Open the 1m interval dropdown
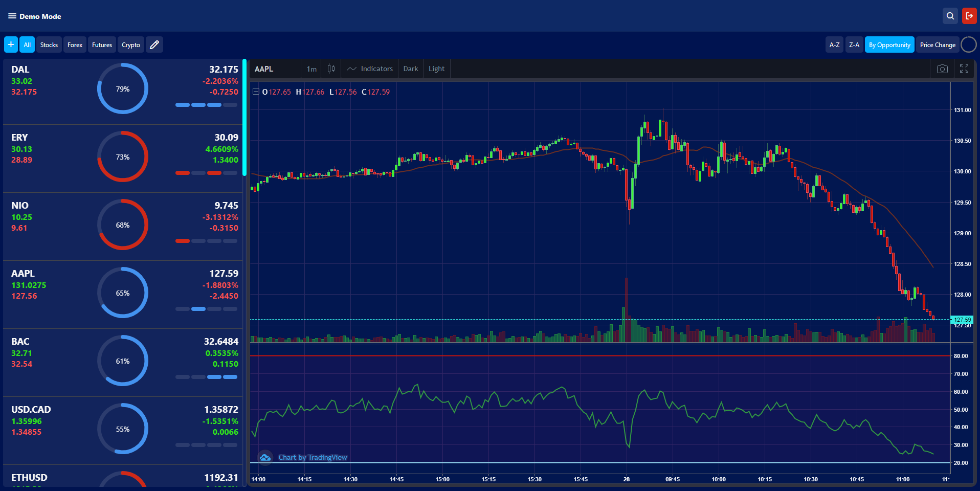This screenshot has height=491, width=980. point(311,69)
